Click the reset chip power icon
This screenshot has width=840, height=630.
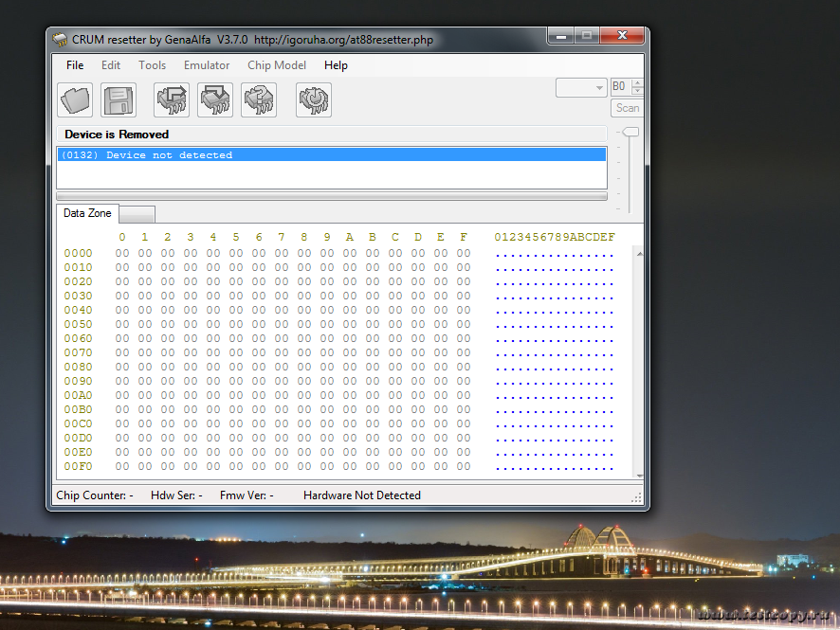click(x=314, y=100)
